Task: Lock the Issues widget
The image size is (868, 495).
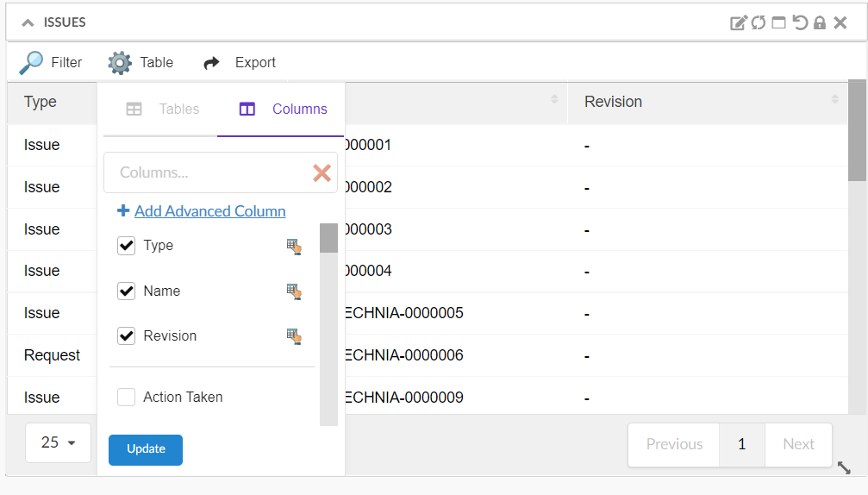Action: (820, 22)
